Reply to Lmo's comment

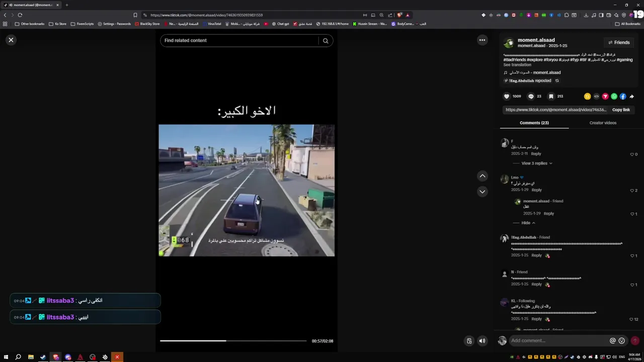click(x=536, y=190)
